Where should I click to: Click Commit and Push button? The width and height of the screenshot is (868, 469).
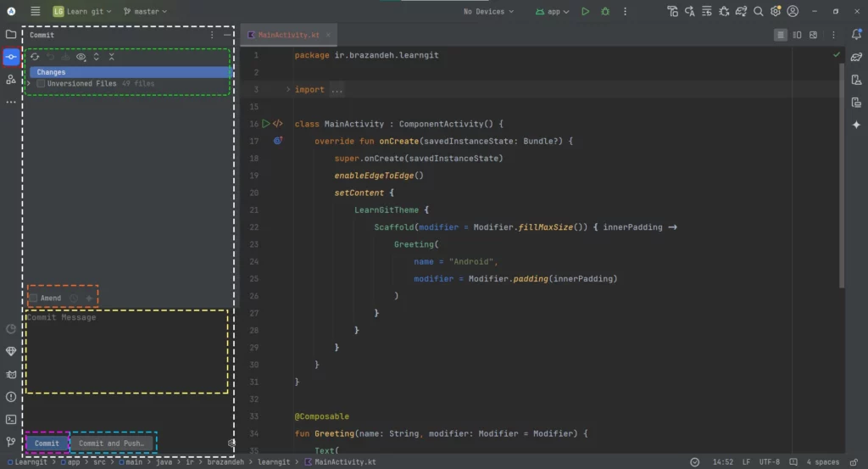click(111, 443)
